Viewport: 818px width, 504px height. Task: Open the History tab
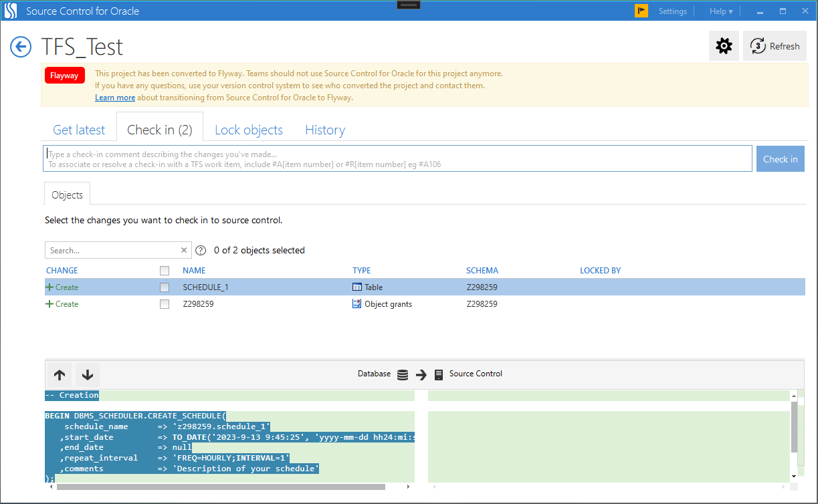pos(325,130)
